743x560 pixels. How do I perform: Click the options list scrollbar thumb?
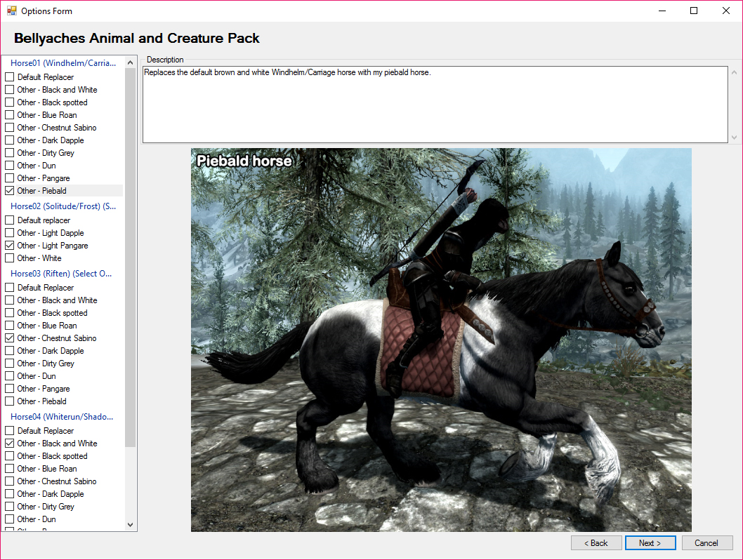[x=131, y=257]
